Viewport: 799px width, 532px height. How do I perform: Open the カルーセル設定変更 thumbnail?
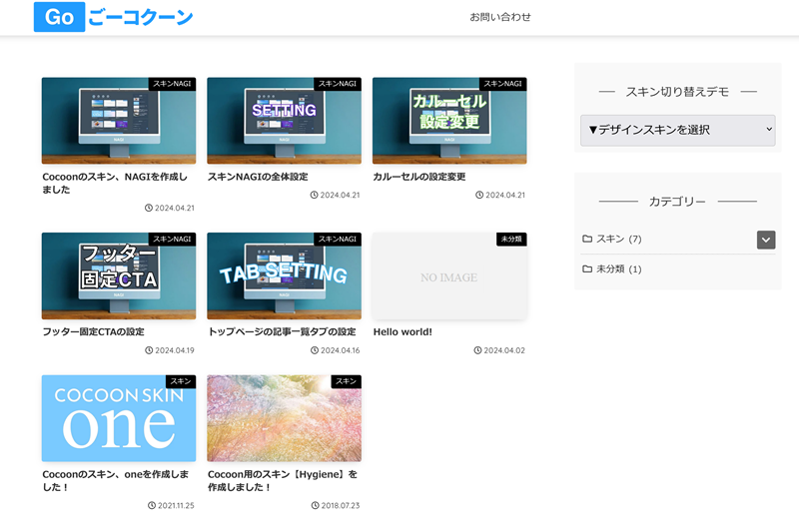point(449,121)
